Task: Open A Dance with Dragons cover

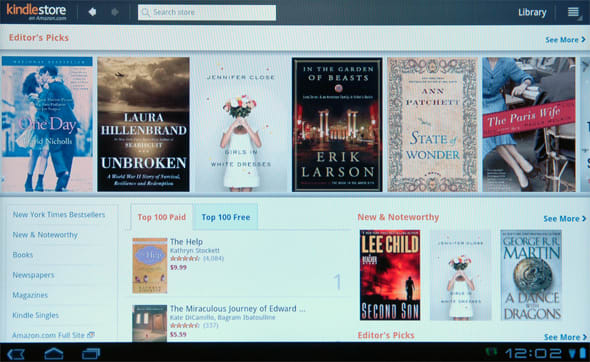Action: (531, 275)
